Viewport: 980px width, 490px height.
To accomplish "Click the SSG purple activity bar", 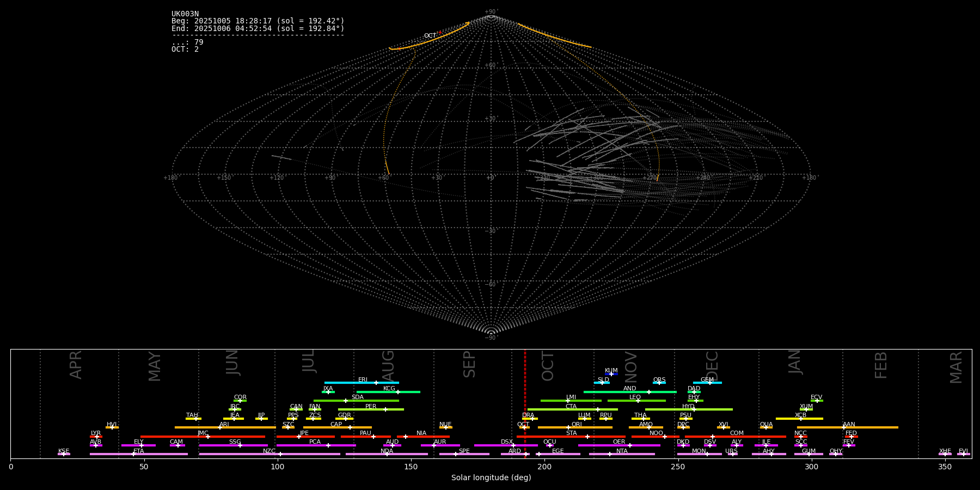I will click(234, 445).
